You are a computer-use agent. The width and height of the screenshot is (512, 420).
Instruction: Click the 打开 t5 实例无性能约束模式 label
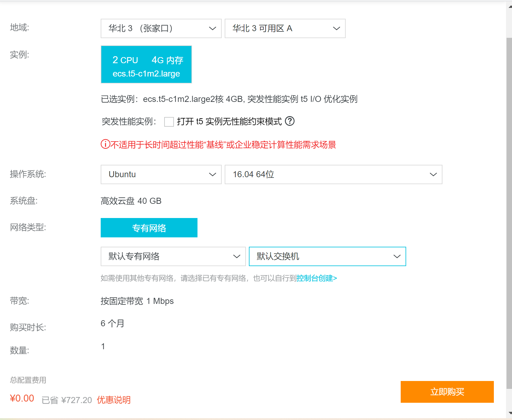click(229, 121)
